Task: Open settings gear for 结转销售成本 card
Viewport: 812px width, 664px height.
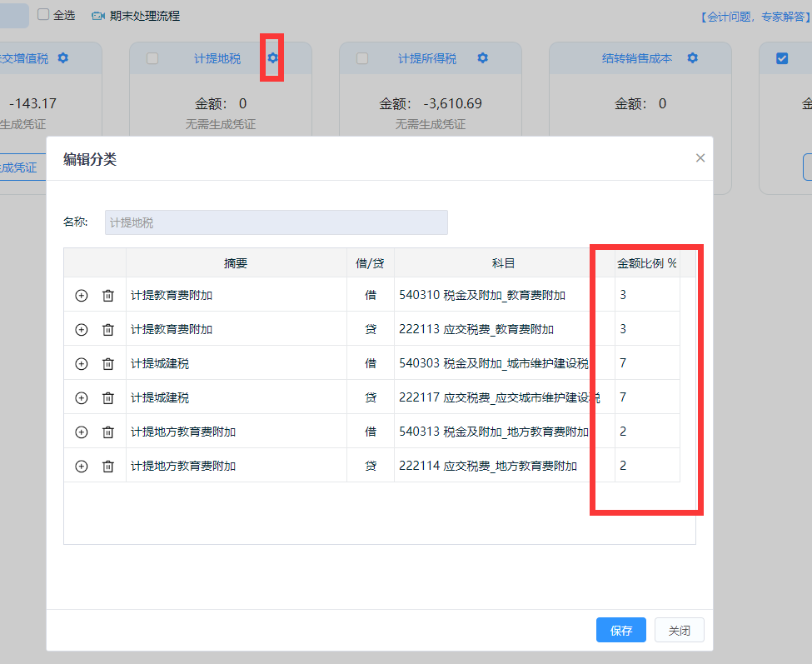Action: click(x=692, y=58)
